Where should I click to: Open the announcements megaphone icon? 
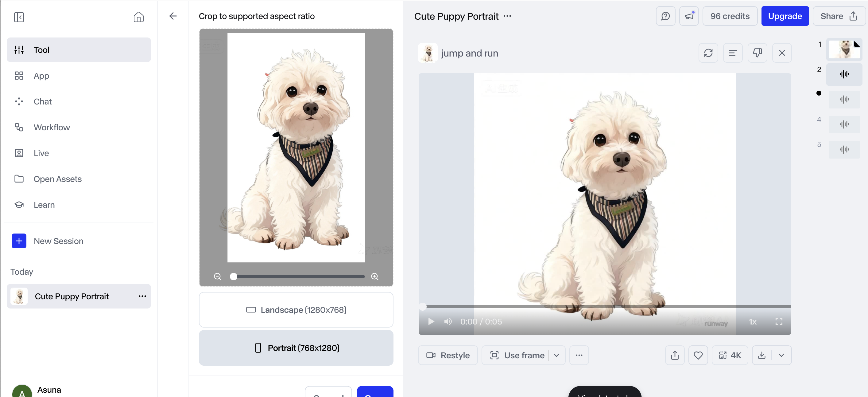689,16
